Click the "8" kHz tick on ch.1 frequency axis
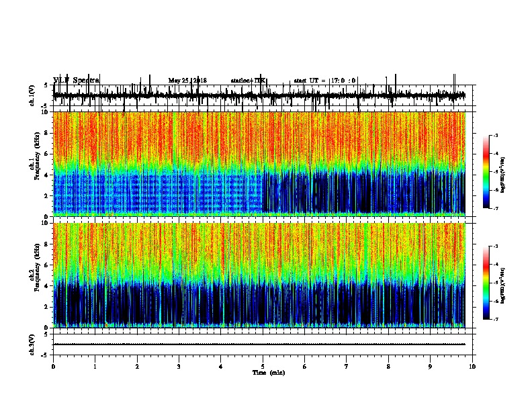The width and height of the screenshot is (532, 411). pos(47,133)
